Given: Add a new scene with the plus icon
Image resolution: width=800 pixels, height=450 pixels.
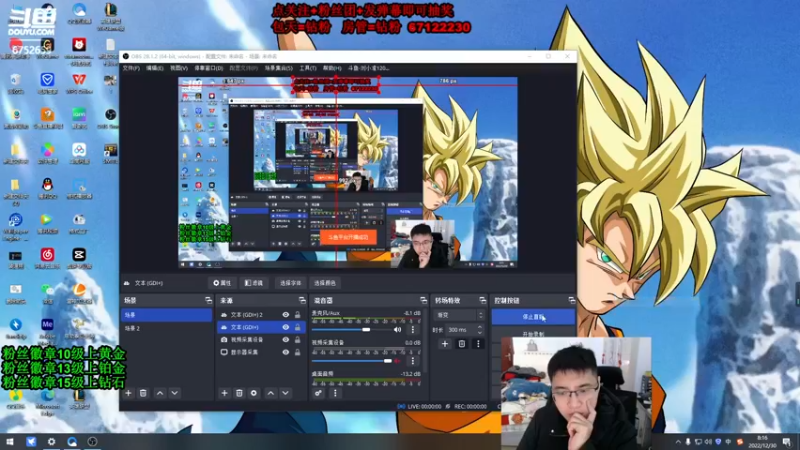Looking at the screenshot, I should 129,393.
